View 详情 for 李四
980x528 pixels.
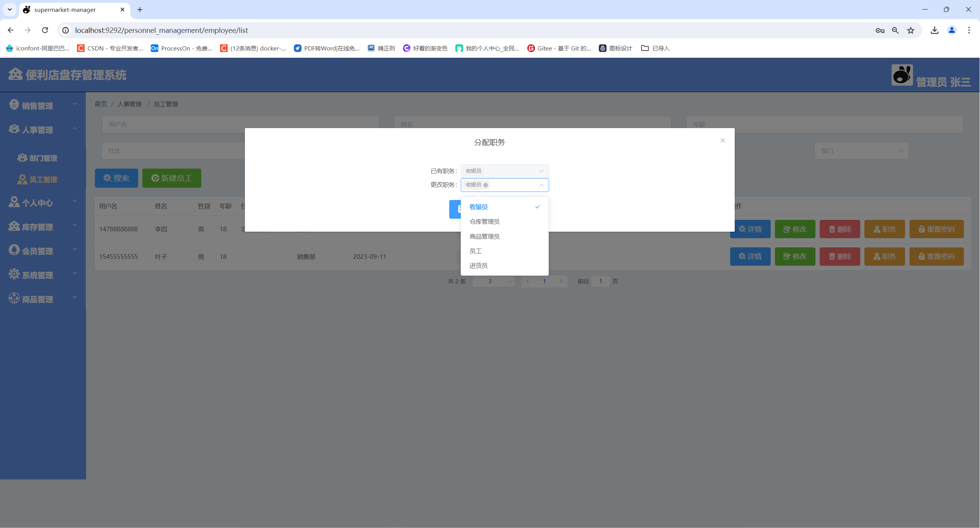pos(750,229)
